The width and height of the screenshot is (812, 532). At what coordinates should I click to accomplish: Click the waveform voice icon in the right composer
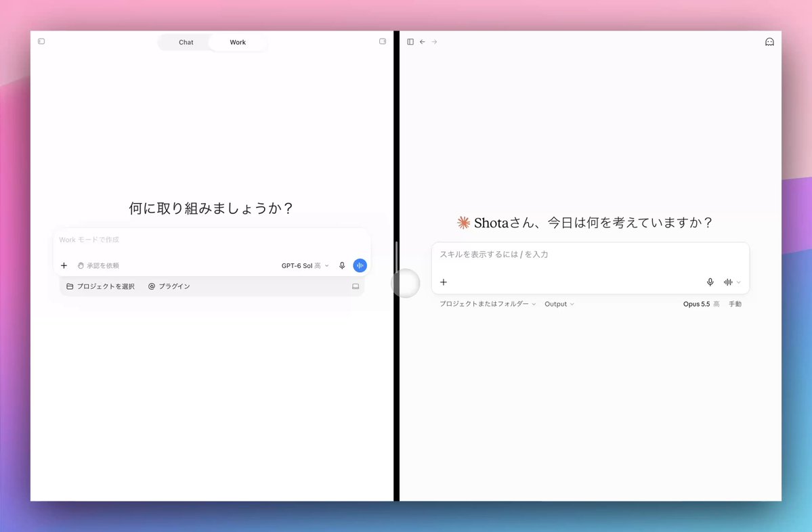pyautogui.click(x=728, y=282)
